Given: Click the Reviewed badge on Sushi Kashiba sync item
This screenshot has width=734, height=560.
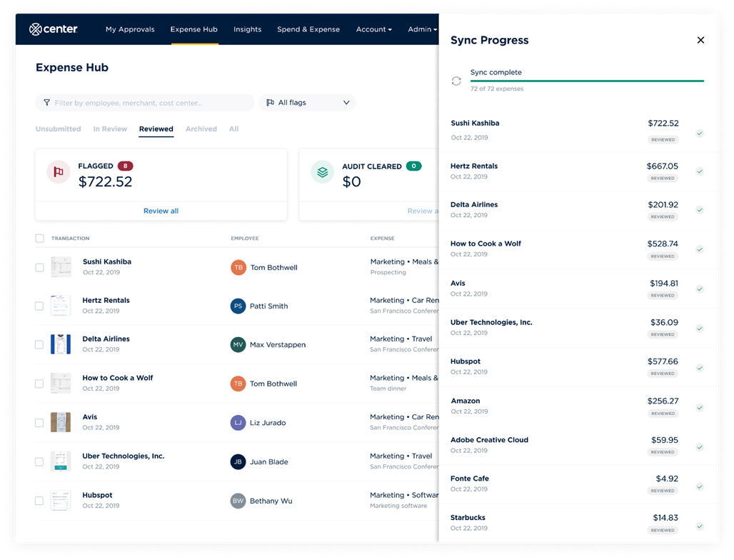Looking at the screenshot, I should tap(663, 139).
